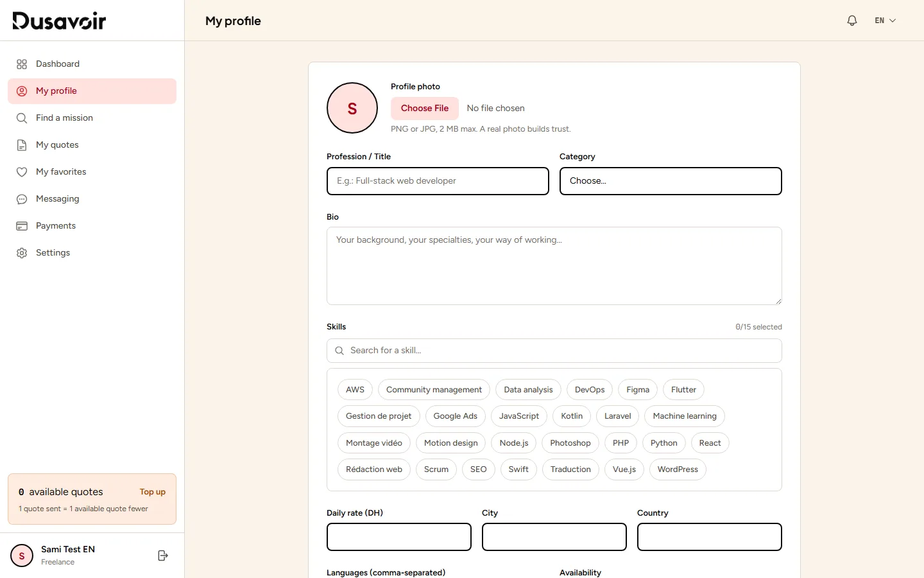Open the Category Choose dropdown
Screen dimensions: 924x578
click(671, 181)
